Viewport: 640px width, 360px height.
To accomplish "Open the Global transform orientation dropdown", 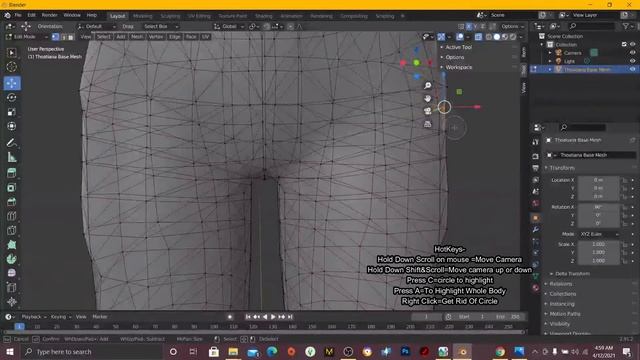I will [x=229, y=26].
